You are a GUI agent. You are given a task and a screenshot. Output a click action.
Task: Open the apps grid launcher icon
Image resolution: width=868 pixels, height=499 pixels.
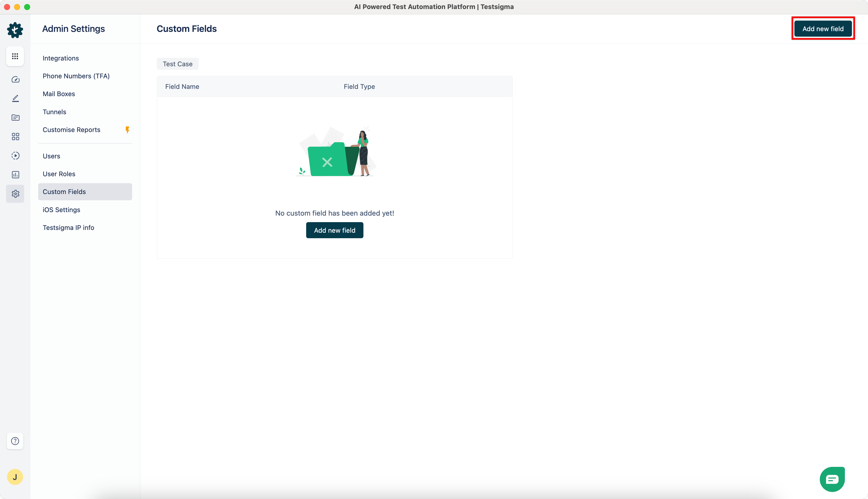click(15, 56)
